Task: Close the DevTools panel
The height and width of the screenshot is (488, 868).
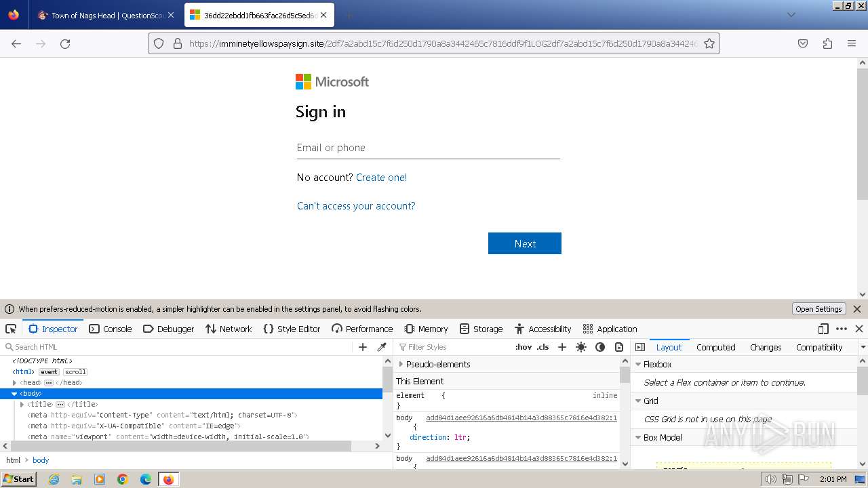Action: pos(859,329)
